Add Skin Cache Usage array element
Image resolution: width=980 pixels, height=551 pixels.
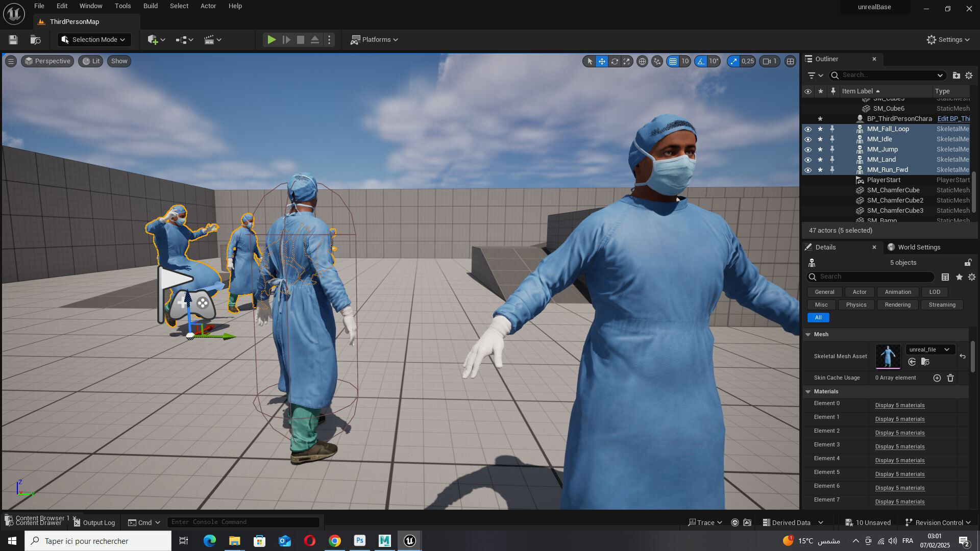coord(937,378)
